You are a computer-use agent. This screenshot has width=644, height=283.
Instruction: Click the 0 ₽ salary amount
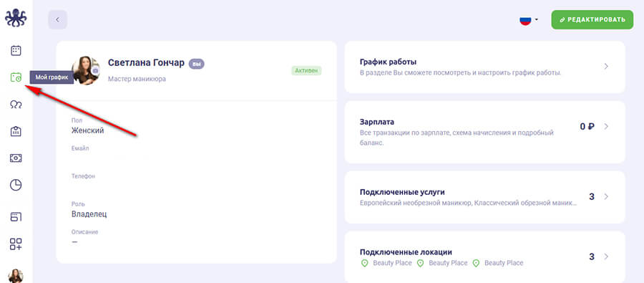(587, 127)
